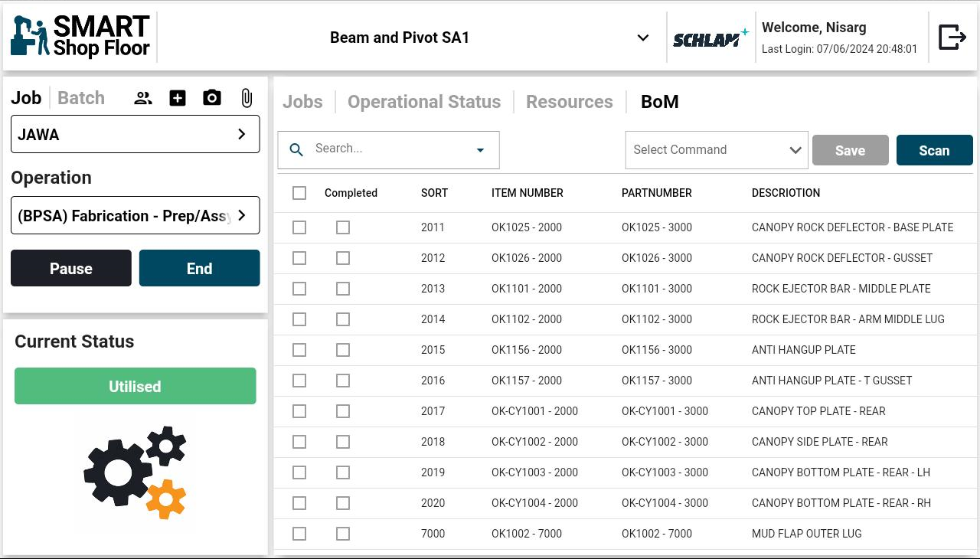Click the logout icon in the header

(952, 37)
